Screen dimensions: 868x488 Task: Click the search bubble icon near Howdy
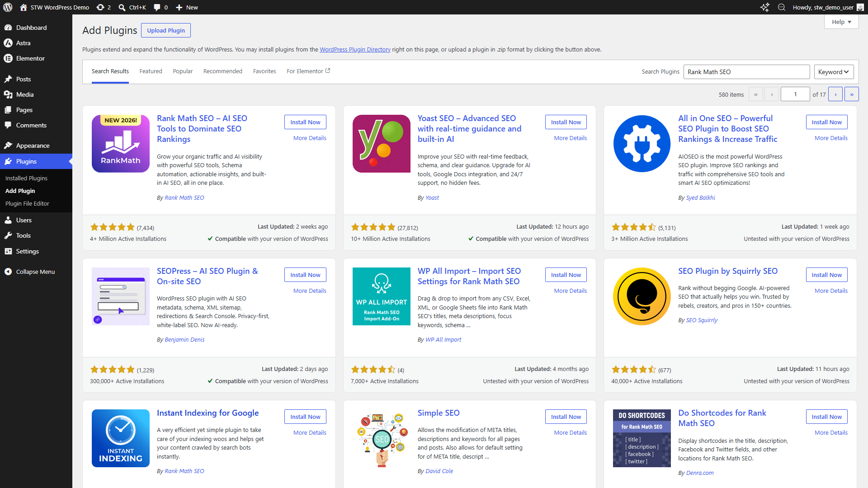coord(782,7)
